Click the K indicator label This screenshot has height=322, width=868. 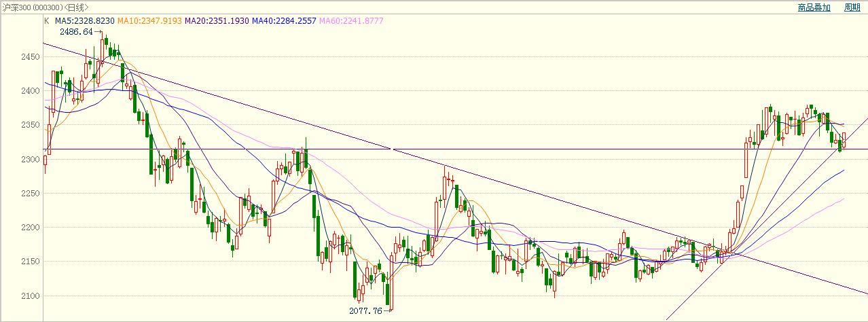point(47,21)
